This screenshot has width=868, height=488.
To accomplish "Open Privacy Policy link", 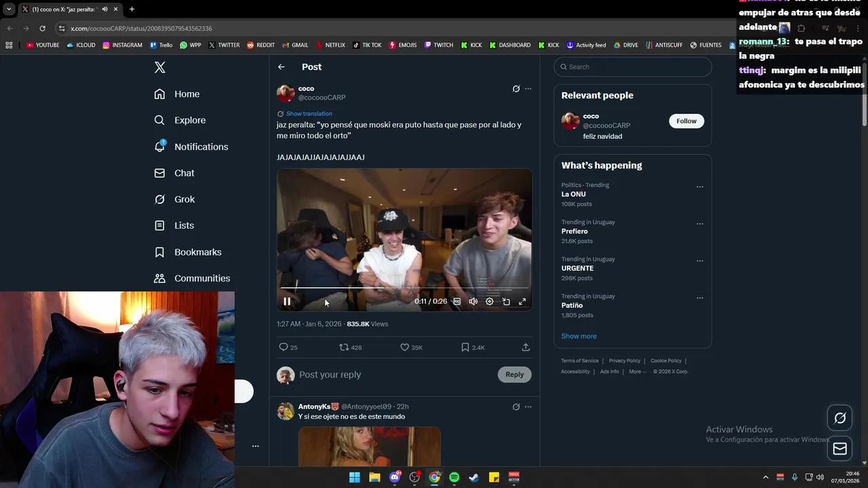I will click(625, 361).
